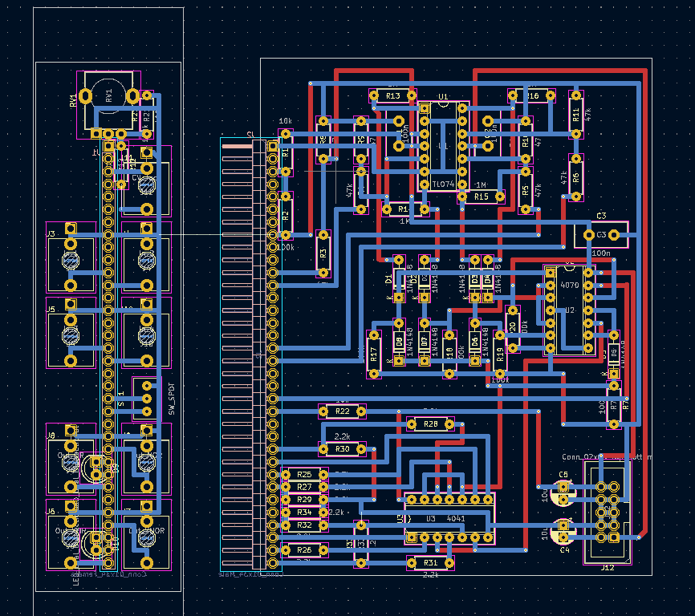Select the TL074 chip U1 footprint
The image size is (695, 616).
pos(443,144)
